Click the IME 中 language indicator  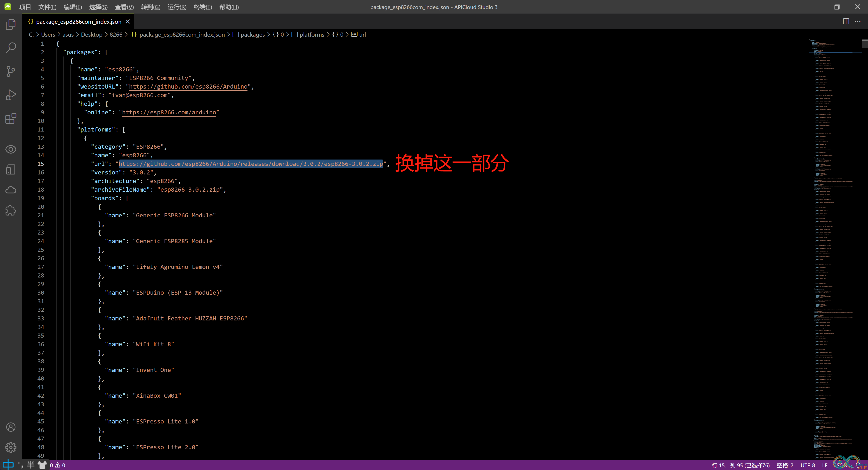[8, 465]
